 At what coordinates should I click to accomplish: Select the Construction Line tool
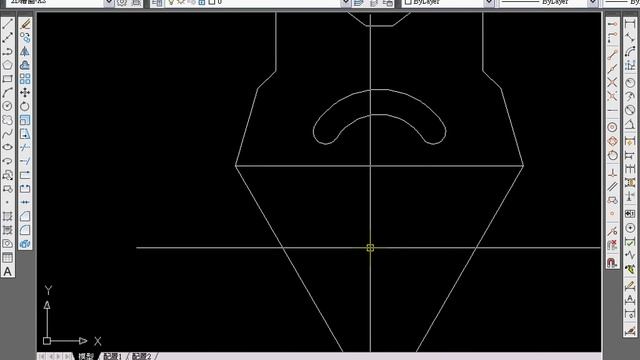(x=7, y=38)
